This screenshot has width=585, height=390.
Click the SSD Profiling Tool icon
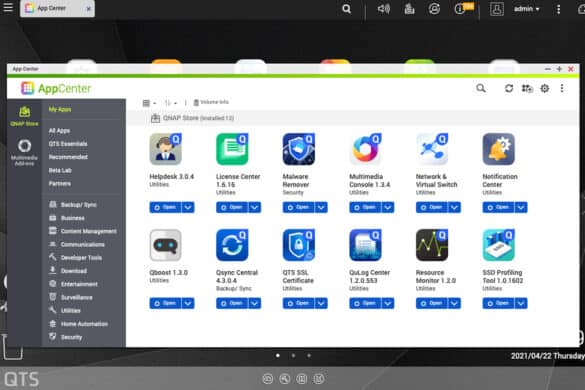[x=498, y=245]
